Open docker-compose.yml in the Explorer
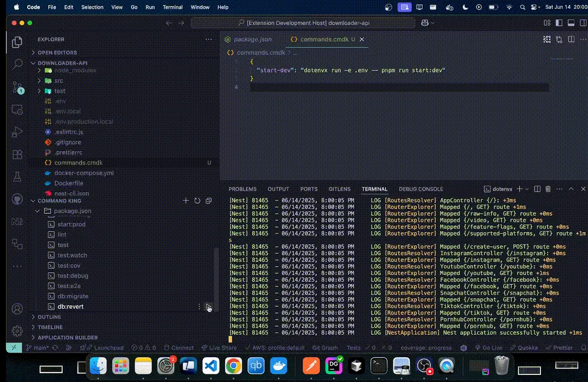The height and width of the screenshot is (382, 588). click(x=84, y=173)
